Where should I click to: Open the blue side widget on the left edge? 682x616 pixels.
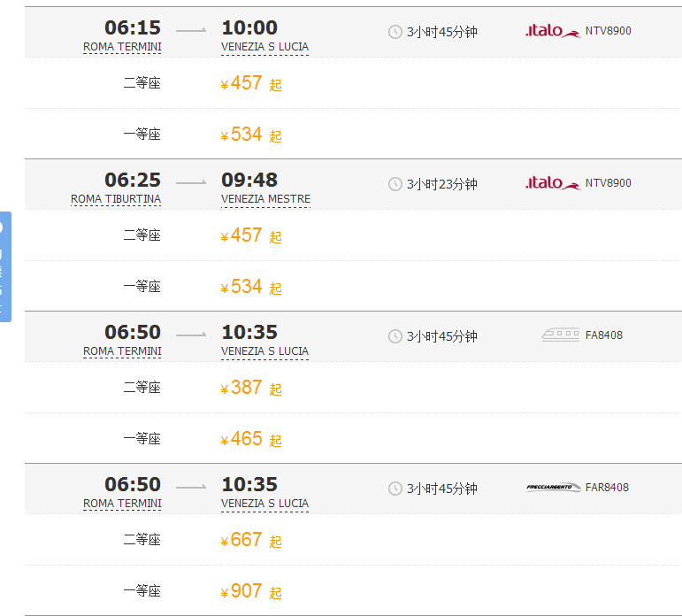[x=5, y=266]
